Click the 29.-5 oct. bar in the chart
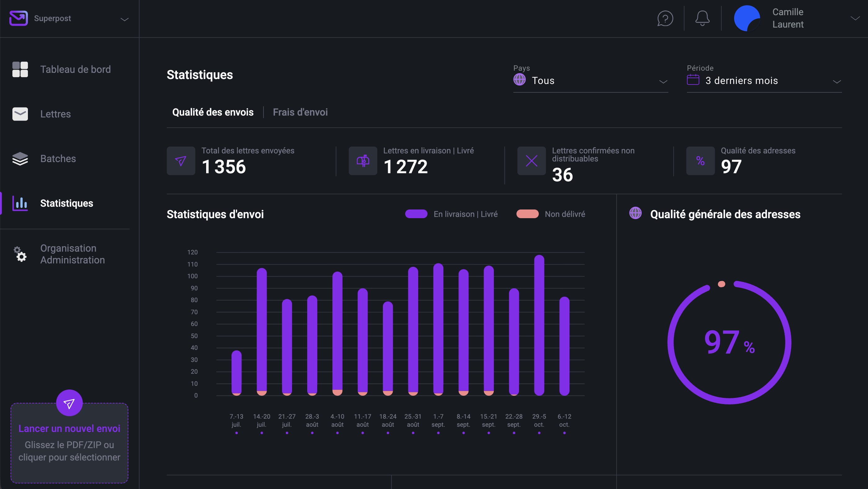The image size is (868, 489). click(539, 325)
